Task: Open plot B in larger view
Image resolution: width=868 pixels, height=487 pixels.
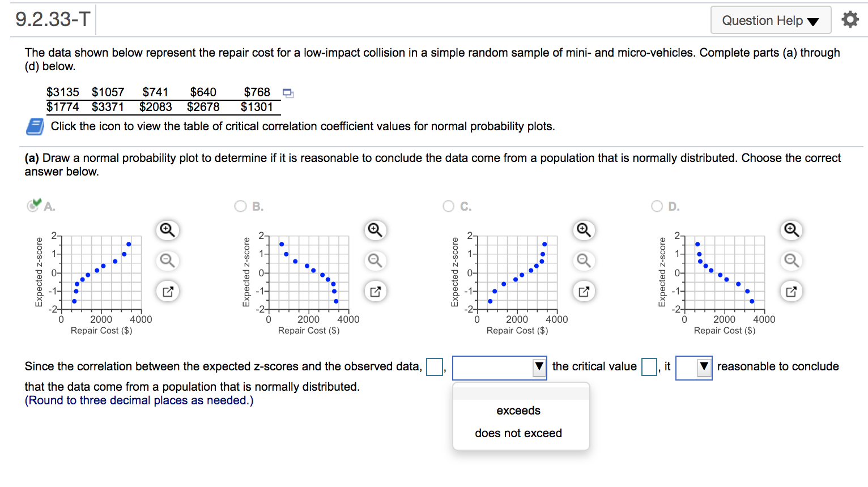Action: [375, 291]
